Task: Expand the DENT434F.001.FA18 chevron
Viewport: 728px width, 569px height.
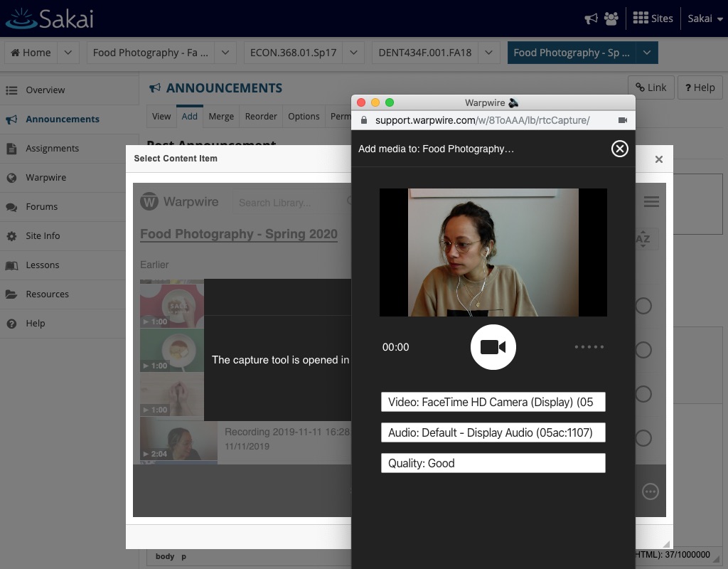Action: pyautogui.click(x=488, y=53)
